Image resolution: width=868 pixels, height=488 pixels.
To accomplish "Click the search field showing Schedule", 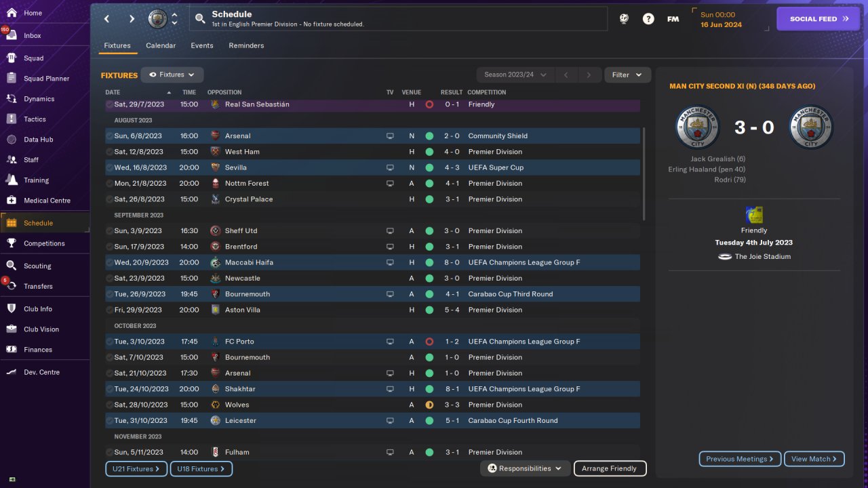I will tap(398, 19).
